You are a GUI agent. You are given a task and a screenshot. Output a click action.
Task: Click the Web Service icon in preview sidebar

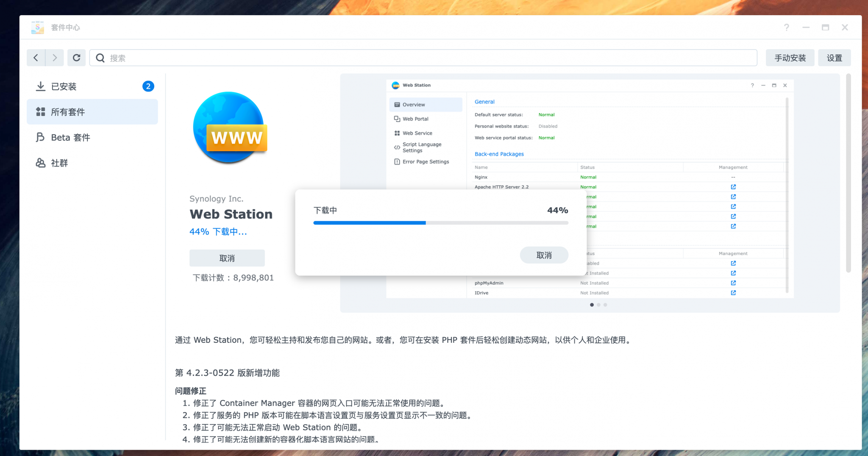click(397, 133)
